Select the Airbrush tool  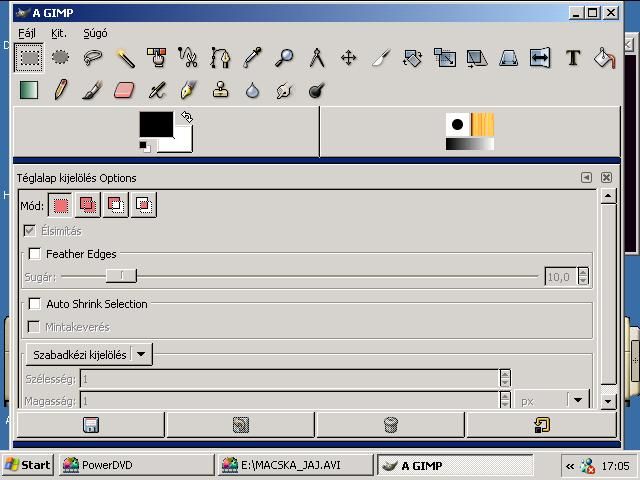[157, 90]
